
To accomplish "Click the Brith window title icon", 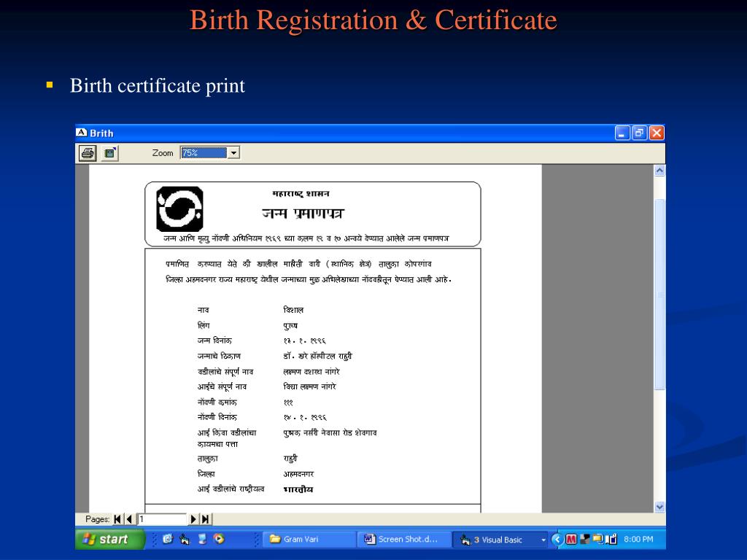I will 82,133.
